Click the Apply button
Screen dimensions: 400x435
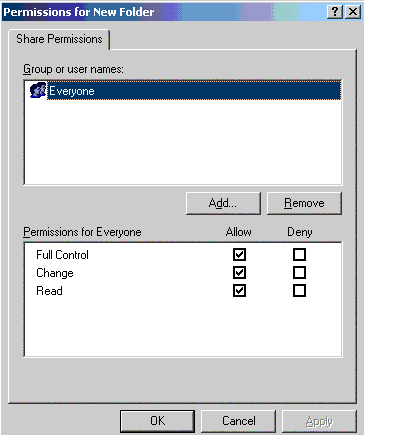(x=319, y=421)
